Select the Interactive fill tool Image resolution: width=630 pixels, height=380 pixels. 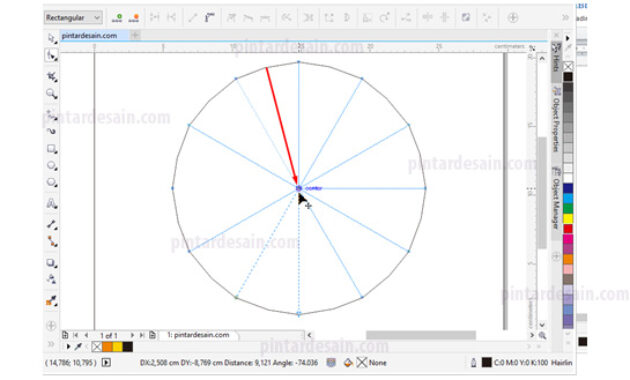pyautogui.click(x=51, y=300)
